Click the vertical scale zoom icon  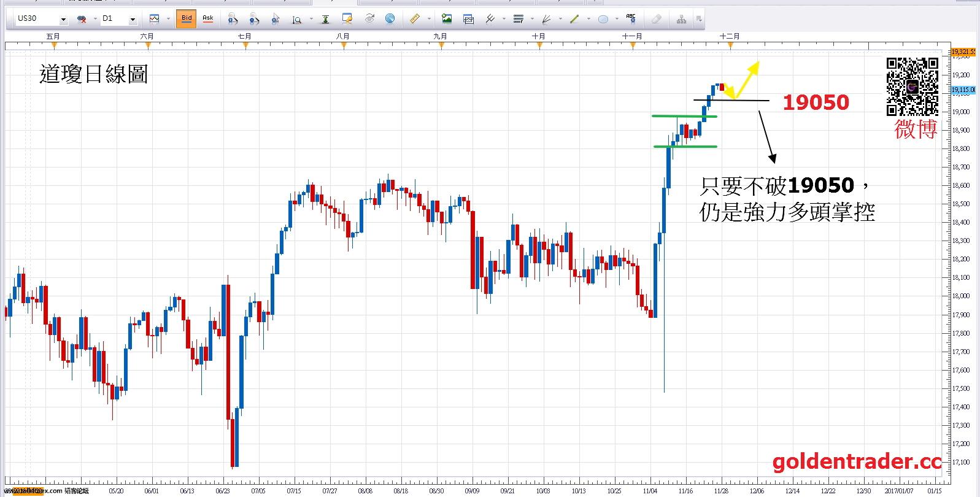click(x=297, y=19)
